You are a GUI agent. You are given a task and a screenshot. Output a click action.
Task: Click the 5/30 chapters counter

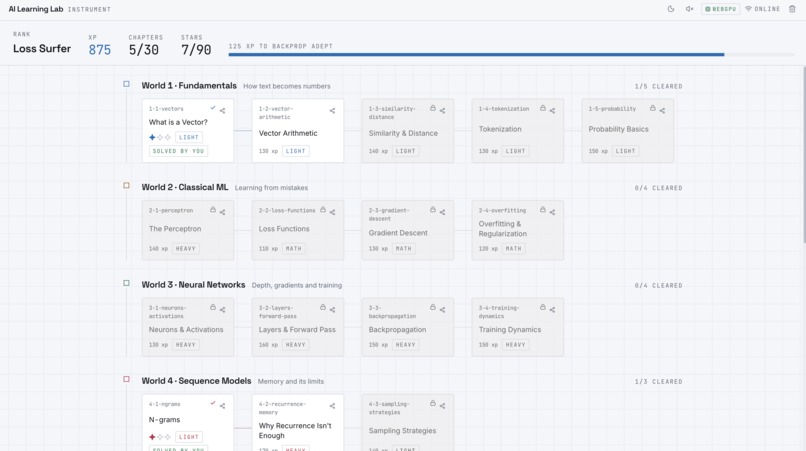143,50
